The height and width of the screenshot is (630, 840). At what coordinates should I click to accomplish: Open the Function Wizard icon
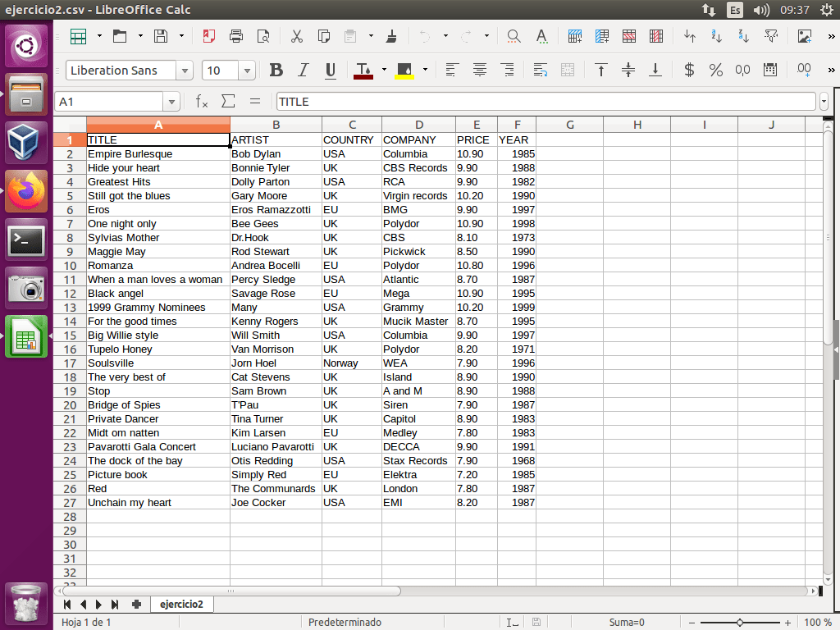(202, 102)
